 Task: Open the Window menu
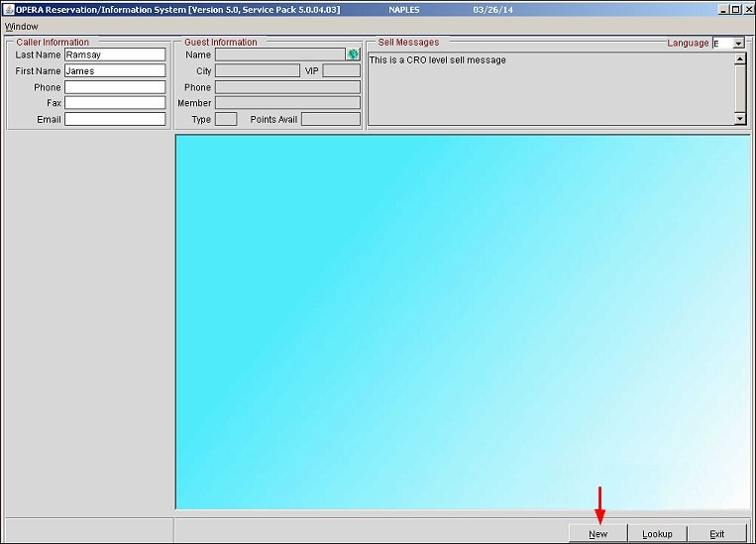[22, 26]
